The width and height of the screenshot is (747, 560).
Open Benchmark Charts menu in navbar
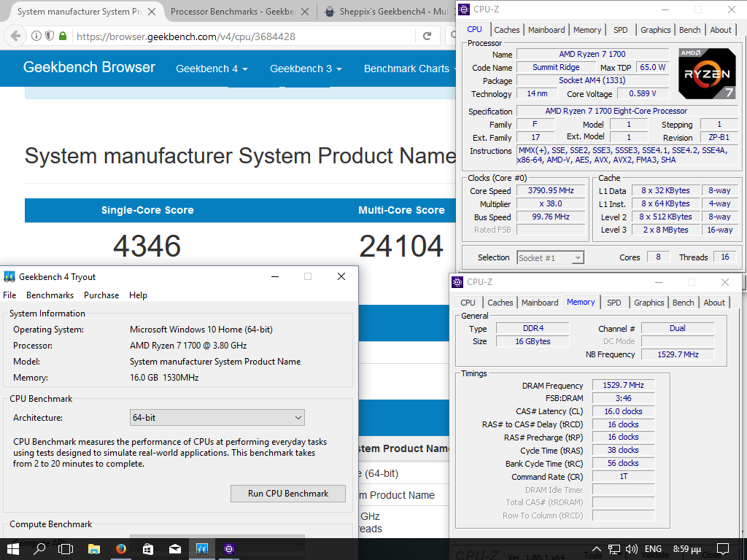[409, 69]
